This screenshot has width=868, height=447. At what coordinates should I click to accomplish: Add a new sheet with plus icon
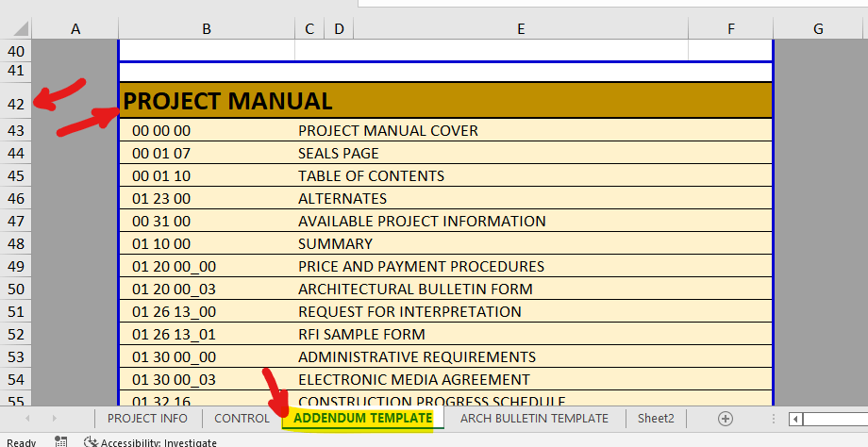pos(726,418)
